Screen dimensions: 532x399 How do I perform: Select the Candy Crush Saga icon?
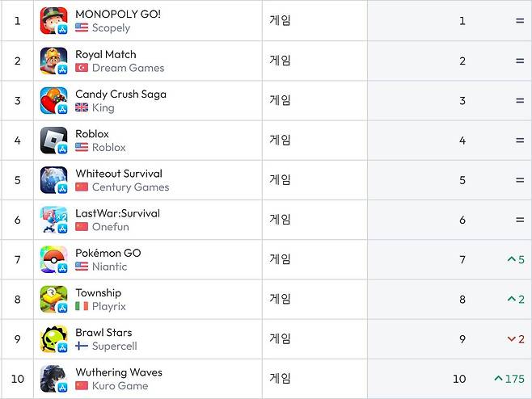pos(53,101)
